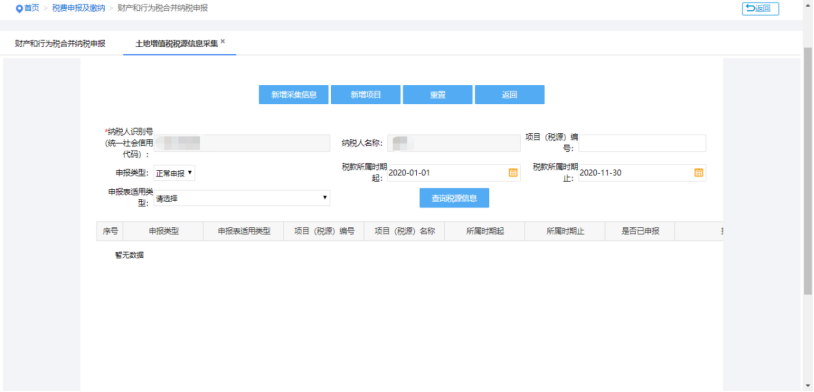This screenshot has width=814, height=392.
Task: Click the 首页 location pin icon
Action: point(19,8)
